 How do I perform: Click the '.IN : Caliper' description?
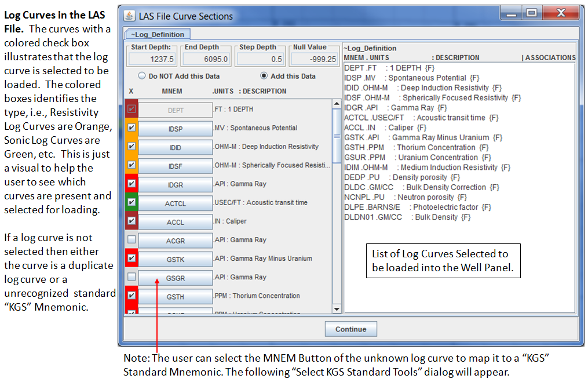tap(230, 221)
